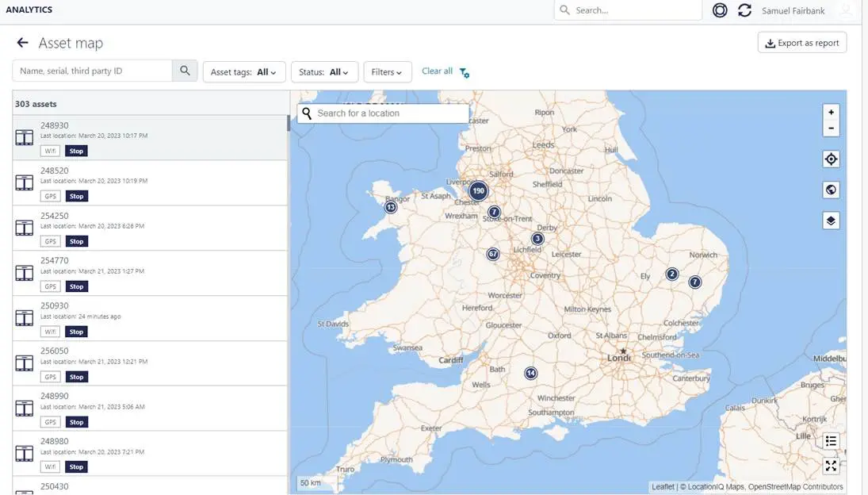Click the globe view icon on map

tap(831, 190)
